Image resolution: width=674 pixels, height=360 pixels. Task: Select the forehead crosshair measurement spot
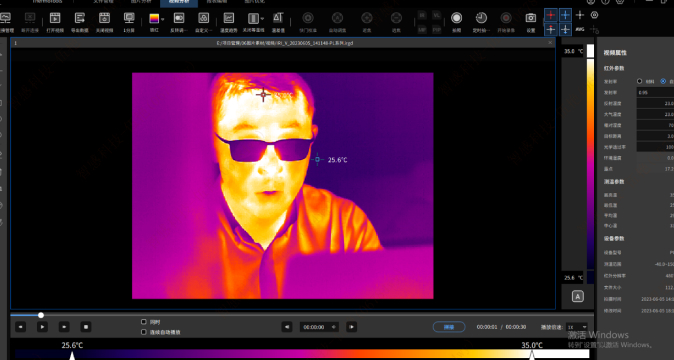263,95
